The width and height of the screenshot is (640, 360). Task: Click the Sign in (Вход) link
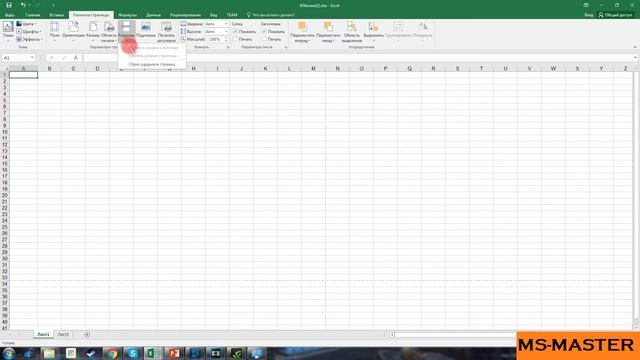(589, 15)
